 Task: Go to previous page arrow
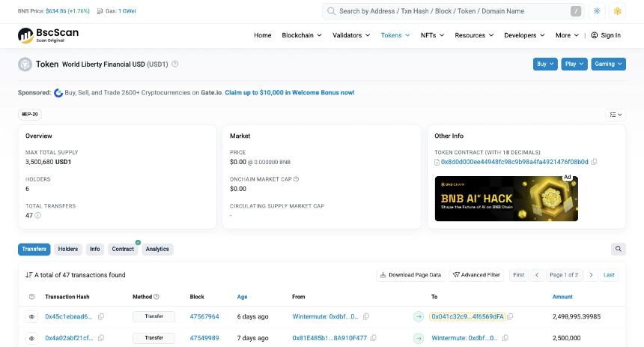click(x=537, y=275)
